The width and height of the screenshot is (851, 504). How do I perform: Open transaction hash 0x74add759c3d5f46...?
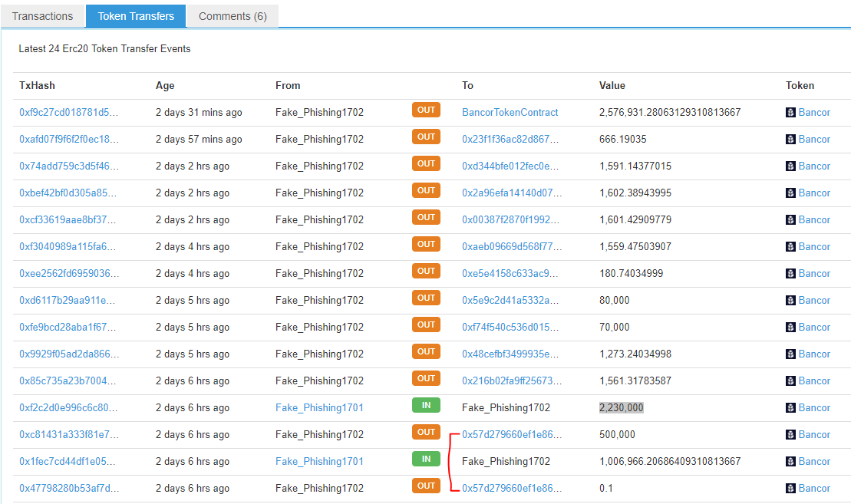68,166
